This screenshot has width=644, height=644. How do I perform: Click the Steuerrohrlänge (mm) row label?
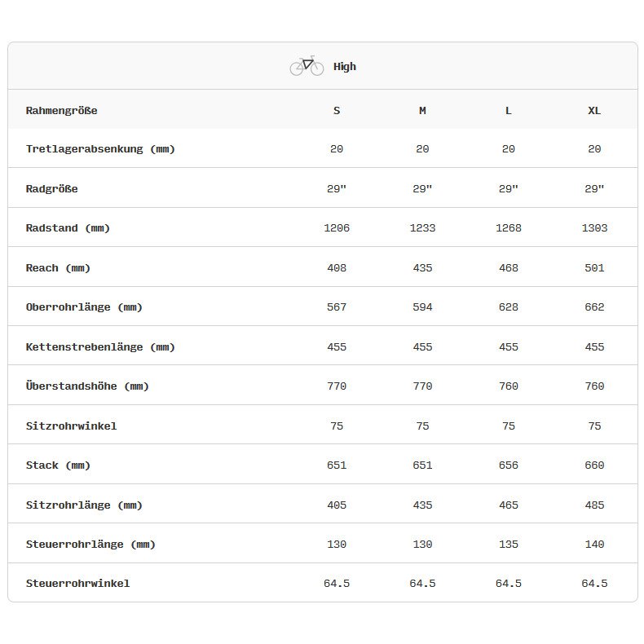point(90,545)
